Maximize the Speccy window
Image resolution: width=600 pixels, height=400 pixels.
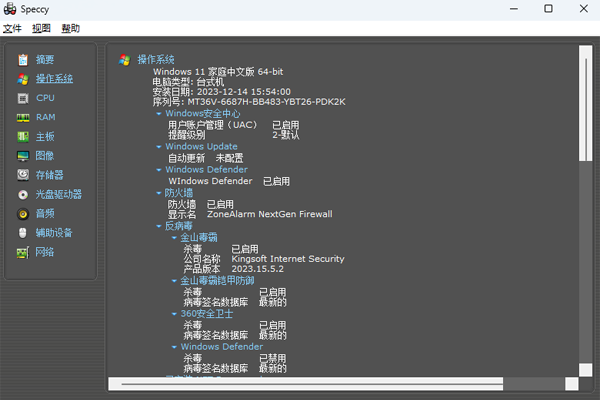(x=548, y=9)
